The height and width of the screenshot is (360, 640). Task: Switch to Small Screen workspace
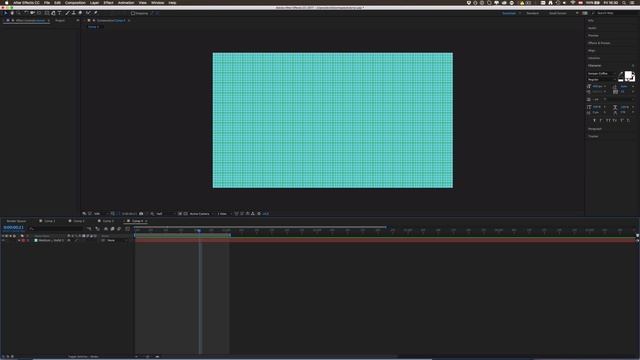click(558, 13)
